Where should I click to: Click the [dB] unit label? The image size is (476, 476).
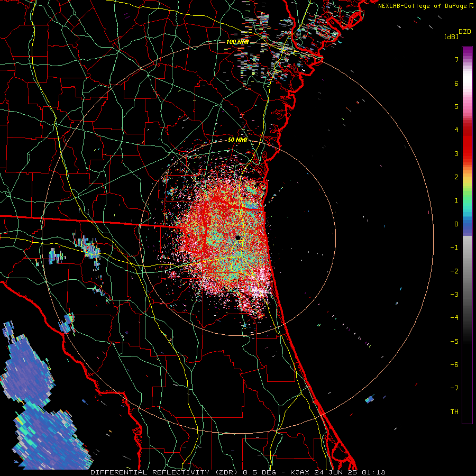point(451,36)
